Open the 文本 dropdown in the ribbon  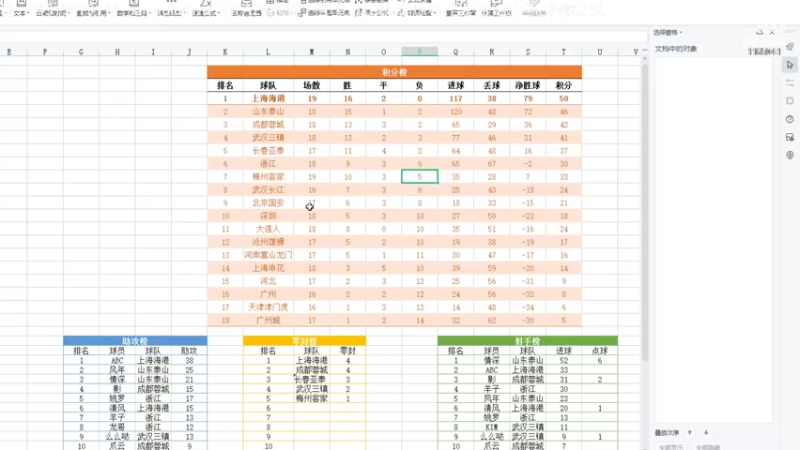[21, 9]
